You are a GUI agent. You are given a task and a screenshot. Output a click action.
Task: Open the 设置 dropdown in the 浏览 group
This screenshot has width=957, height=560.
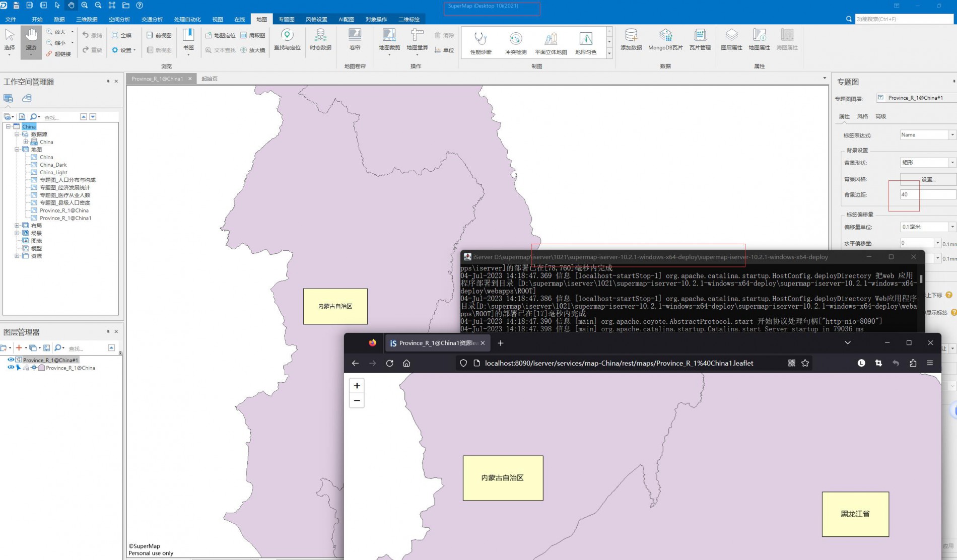pyautogui.click(x=124, y=50)
